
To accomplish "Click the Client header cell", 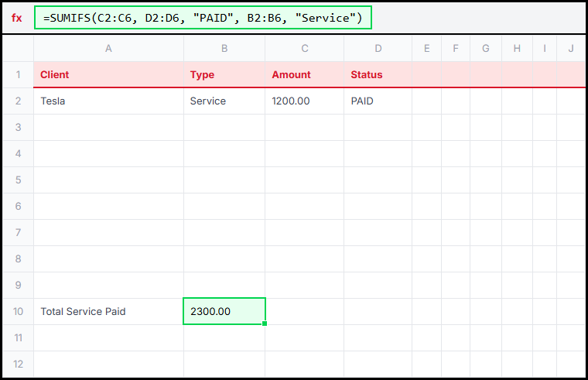I will coord(108,75).
